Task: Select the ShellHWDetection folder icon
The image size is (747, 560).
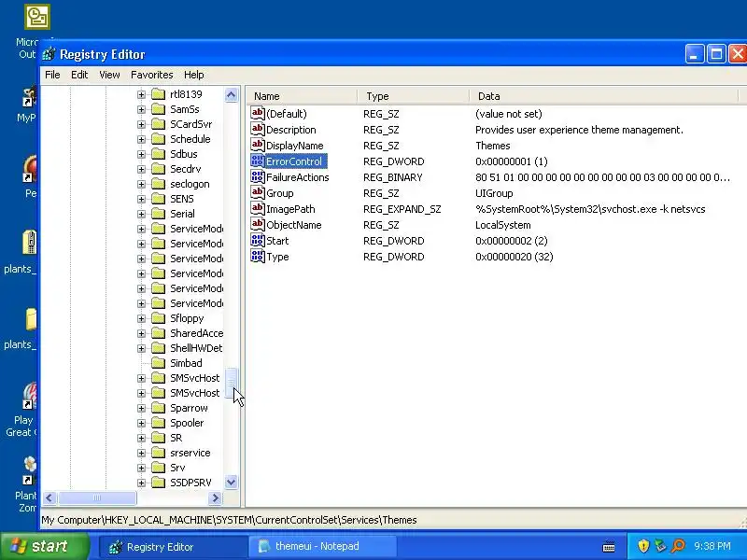Action: pos(158,348)
